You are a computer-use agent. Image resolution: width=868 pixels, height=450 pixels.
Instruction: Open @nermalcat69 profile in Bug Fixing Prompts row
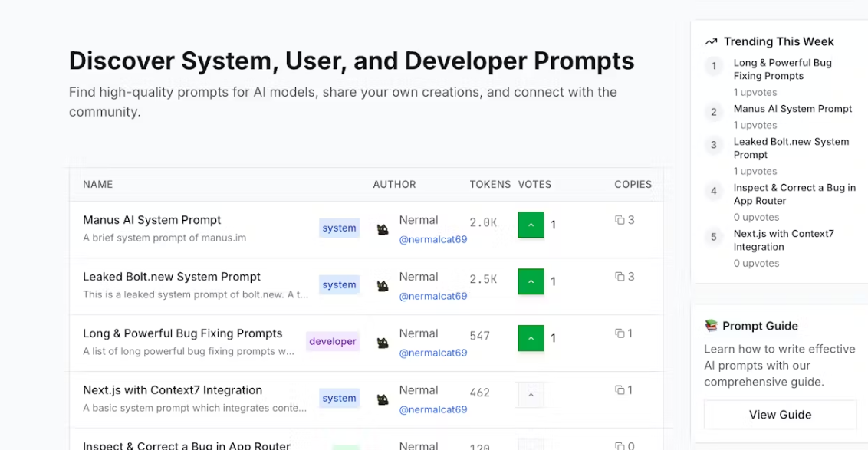point(433,353)
